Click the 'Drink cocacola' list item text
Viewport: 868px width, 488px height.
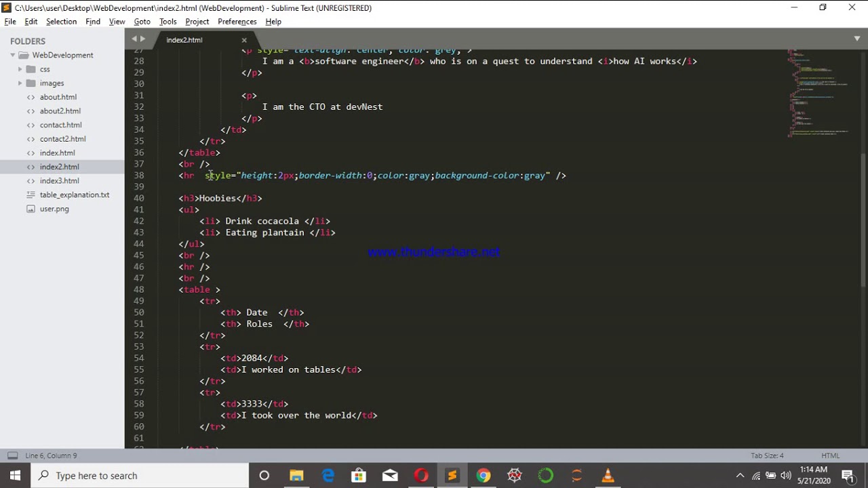click(x=262, y=221)
